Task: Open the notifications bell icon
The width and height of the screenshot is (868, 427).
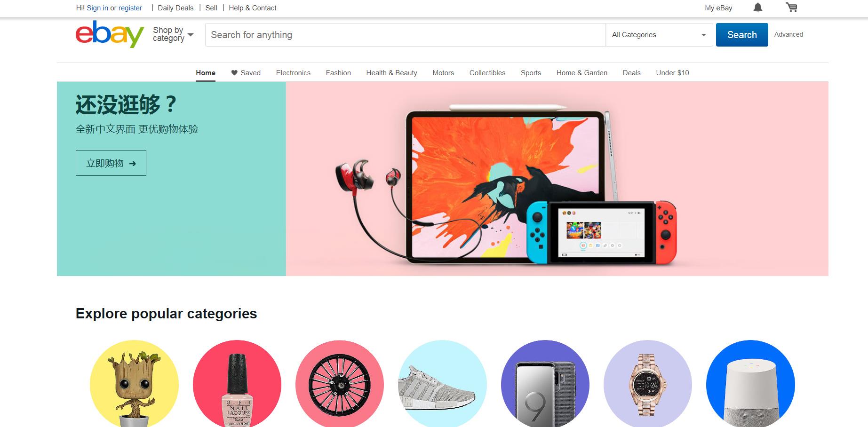Action: pos(758,8)
